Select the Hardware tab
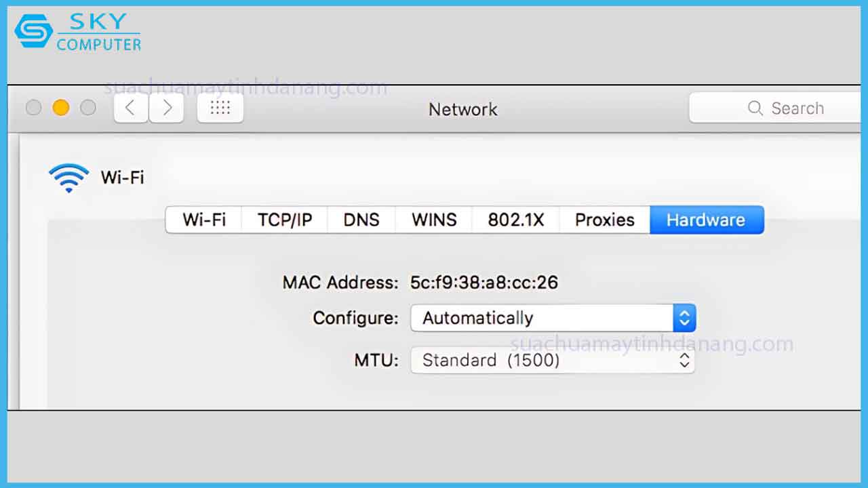This screenshot has height=488, width=868. (706, 220)
